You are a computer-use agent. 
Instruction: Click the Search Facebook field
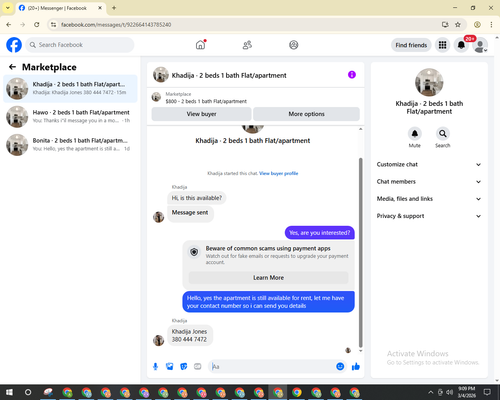click(x=80, y=45)
